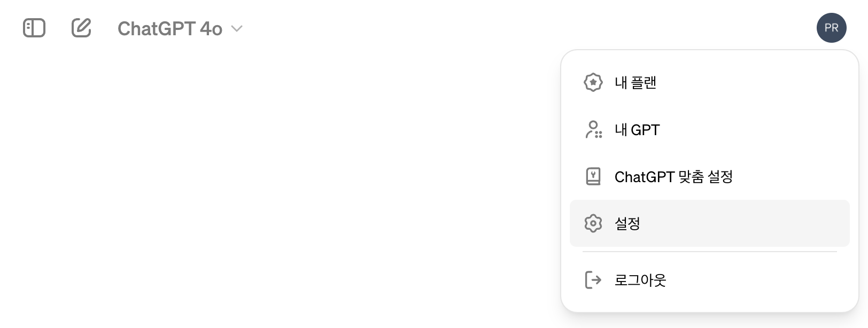Open the account menu via avatar initials
This screenshot has width=868, height=328.
tap(832, 28)
